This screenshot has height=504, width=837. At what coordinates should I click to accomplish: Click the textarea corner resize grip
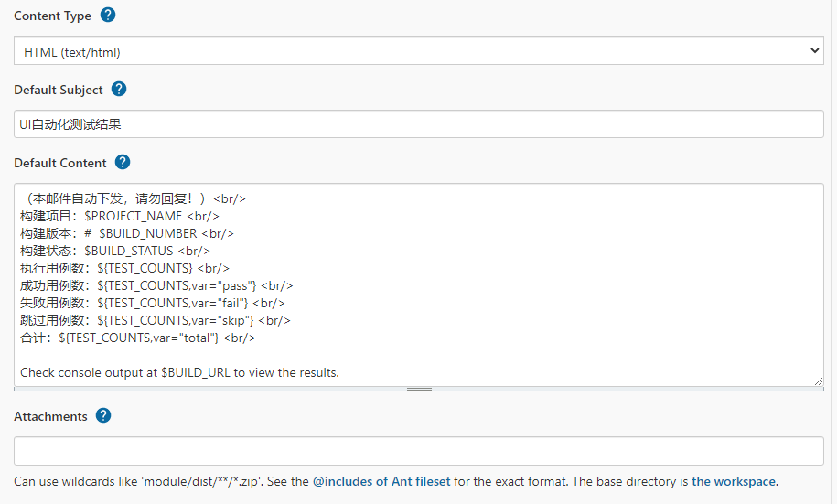818,381
